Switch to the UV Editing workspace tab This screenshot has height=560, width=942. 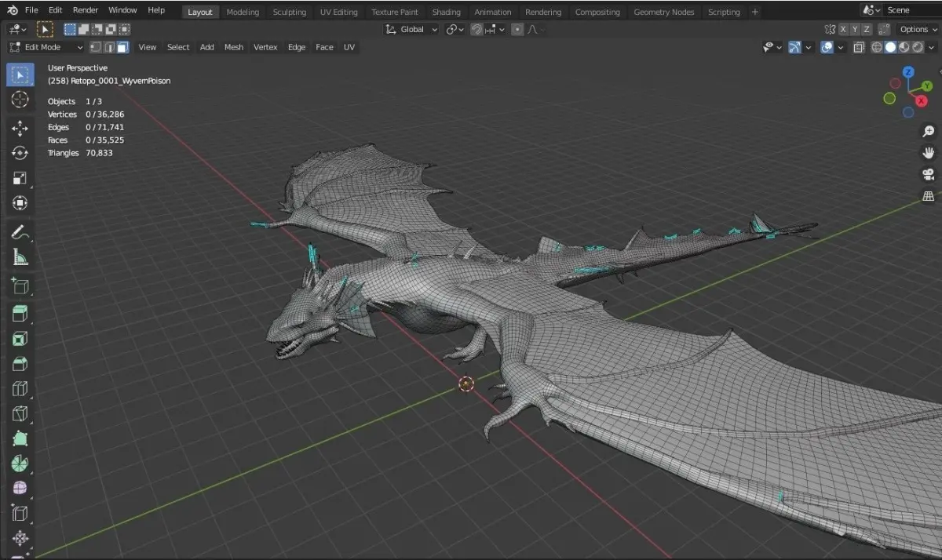pos(339,12)
